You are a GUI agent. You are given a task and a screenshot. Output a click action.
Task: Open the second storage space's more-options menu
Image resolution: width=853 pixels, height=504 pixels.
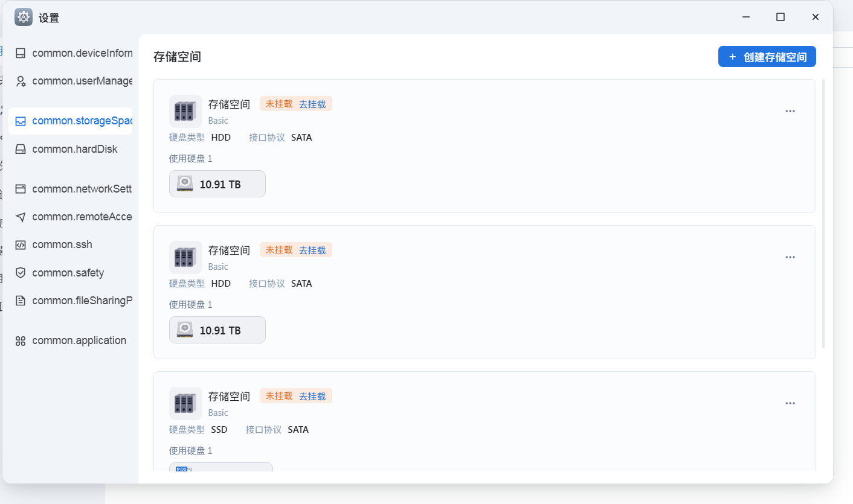click(790, 257)
